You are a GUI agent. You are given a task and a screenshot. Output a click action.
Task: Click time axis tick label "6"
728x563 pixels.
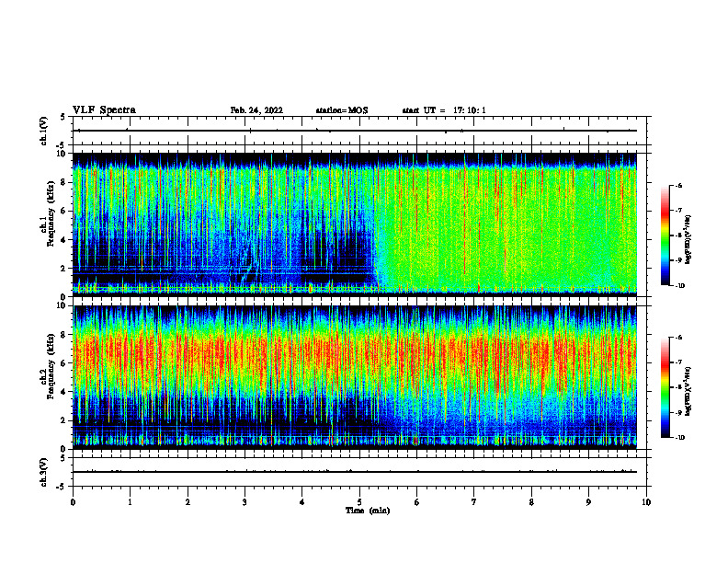tap(417, 502)
